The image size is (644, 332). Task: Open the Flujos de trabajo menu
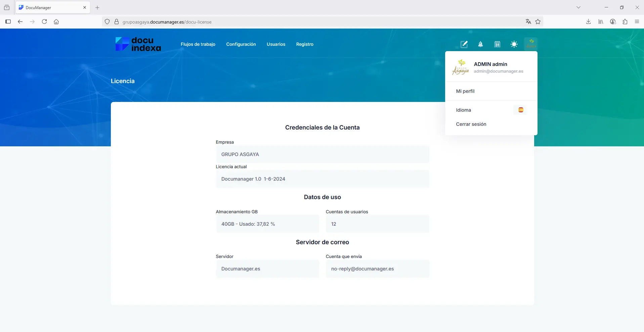pyautogui.click(x=198, y=44)
